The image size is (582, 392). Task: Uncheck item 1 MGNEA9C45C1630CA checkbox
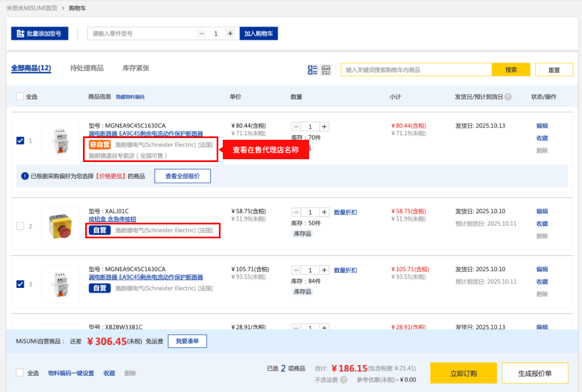point(21,141)
